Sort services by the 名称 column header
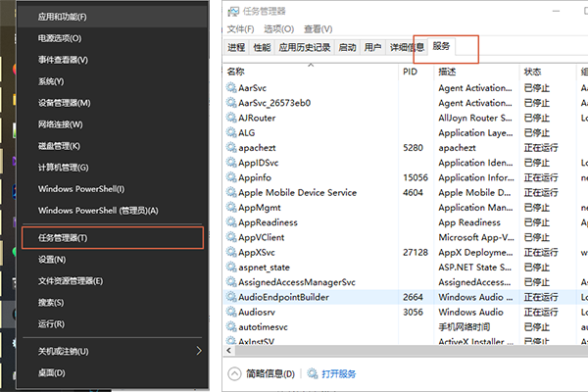This screenshot has width=588, height=392. [235, 72]
